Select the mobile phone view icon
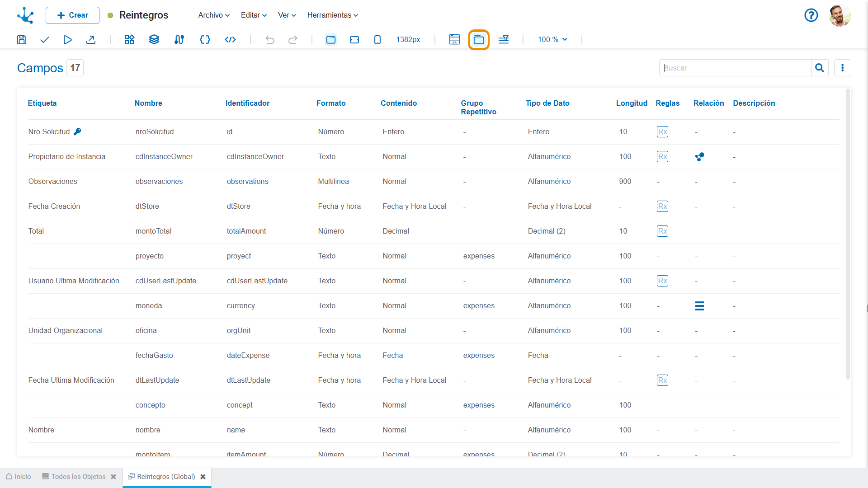This screenshot has height=488, width=868. (377, 40)
